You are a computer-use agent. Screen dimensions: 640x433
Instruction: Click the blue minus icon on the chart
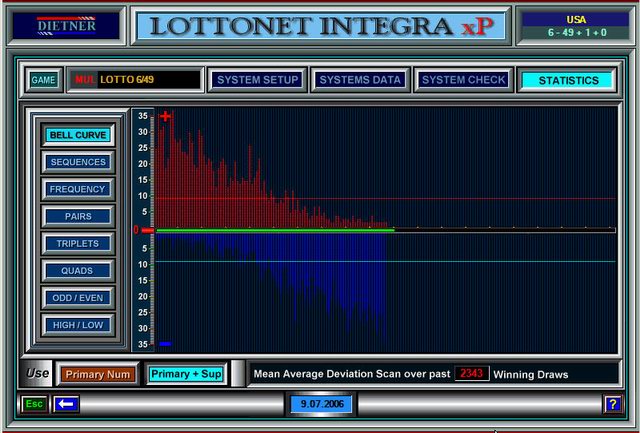point(165,344)
